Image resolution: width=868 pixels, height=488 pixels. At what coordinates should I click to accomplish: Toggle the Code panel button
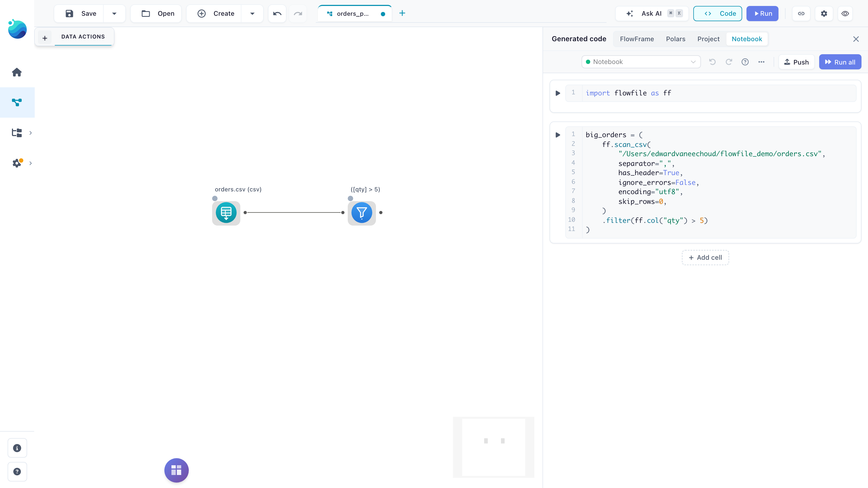[x=718, y=14]
